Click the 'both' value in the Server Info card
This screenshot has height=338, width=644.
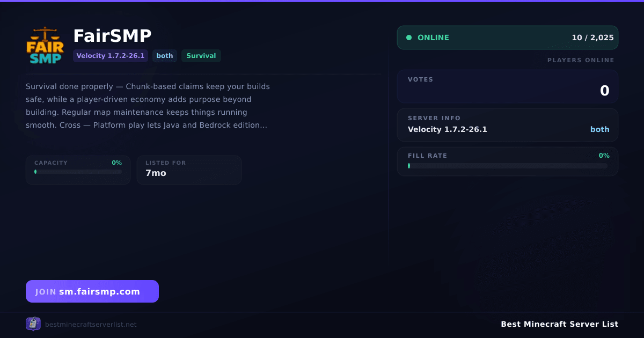(600, 129)
